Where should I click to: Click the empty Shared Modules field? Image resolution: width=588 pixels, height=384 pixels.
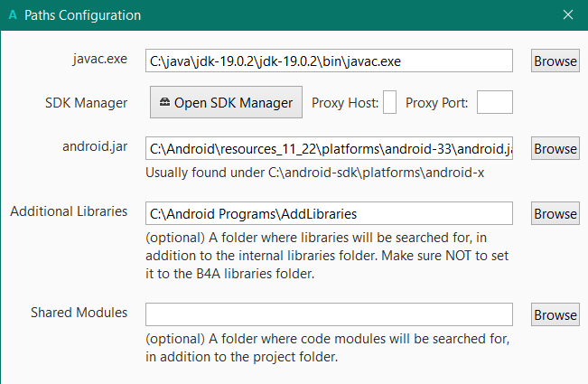click(x=329, y=314)
